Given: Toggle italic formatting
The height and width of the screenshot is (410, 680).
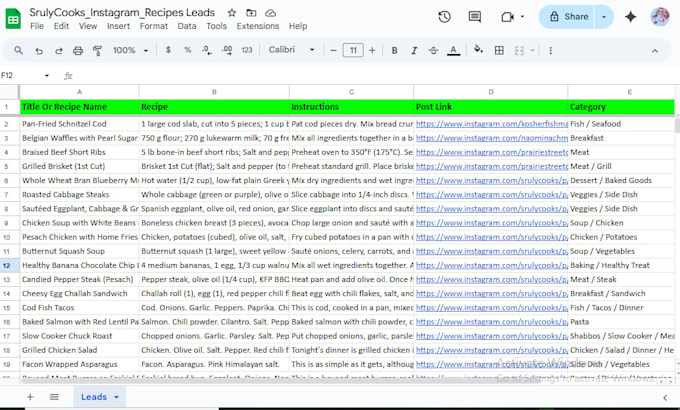Looking at the screenshot, I should pos(414,51).
